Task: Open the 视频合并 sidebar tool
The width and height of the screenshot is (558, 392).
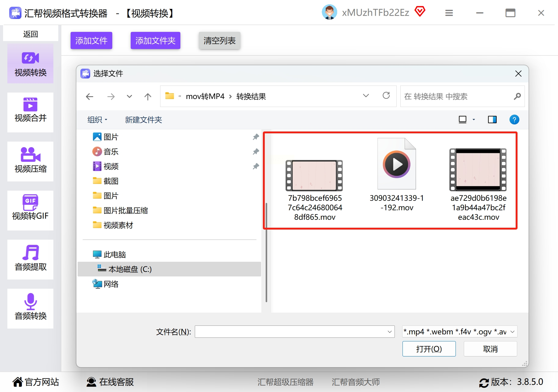Action: click(30, 112)
